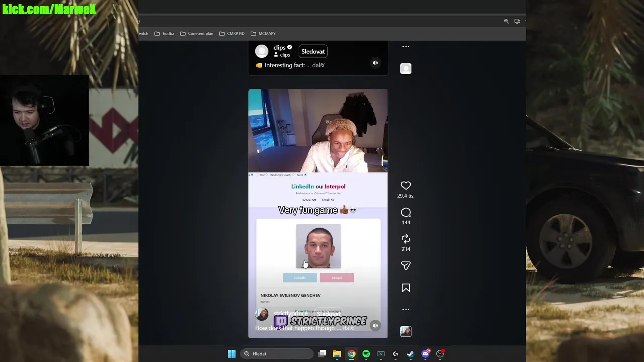Follow clips with the Sledovat button
The image size is (644, 362).
point(313,51)
